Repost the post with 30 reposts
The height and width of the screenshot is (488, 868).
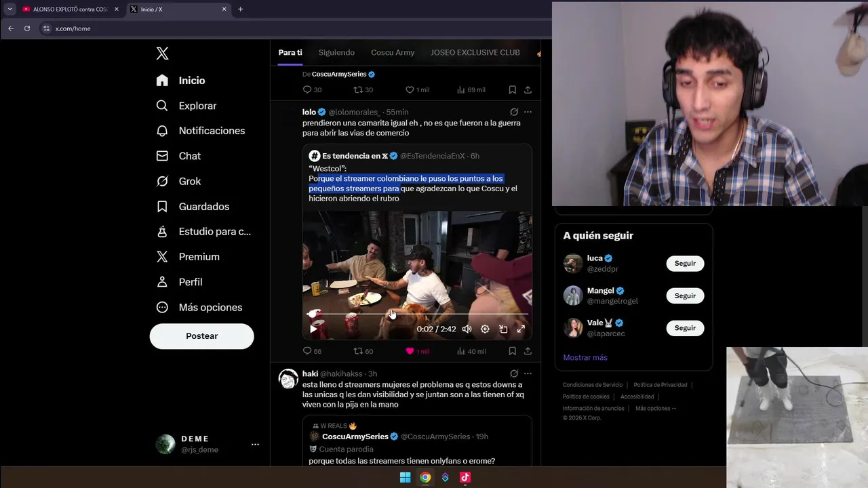pos(363,89)
